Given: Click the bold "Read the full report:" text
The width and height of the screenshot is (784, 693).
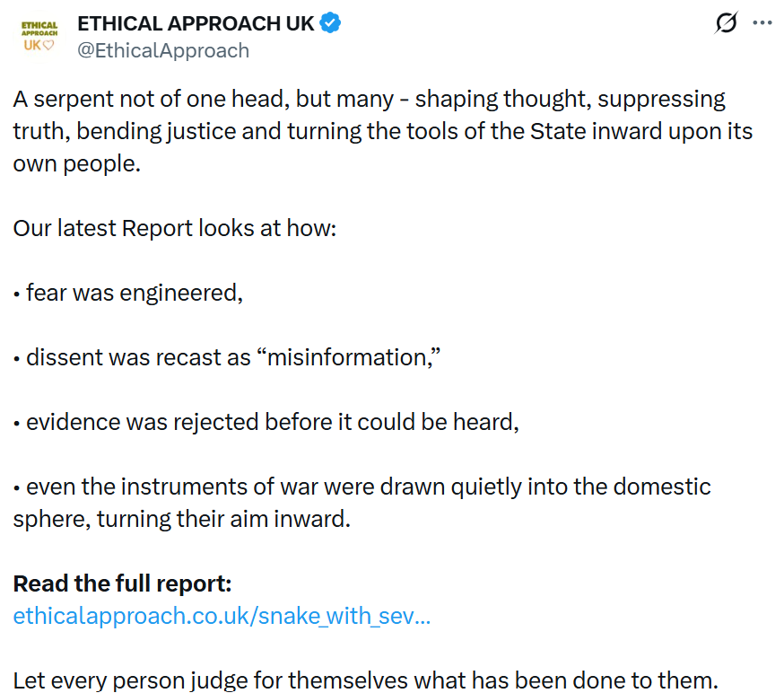Looking at the screenshot, I should click(x=123, y=583).
